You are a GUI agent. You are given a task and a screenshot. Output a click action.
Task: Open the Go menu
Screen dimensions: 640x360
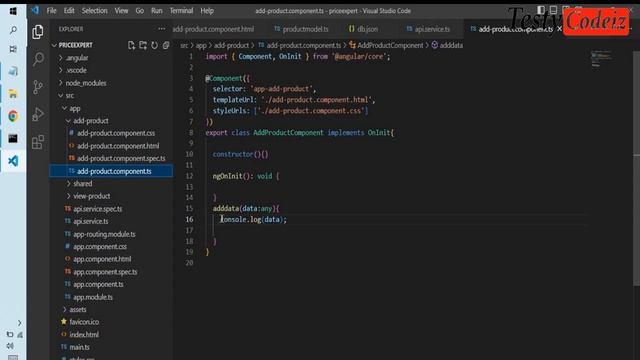pyautogui.click(x=140, y=11)
